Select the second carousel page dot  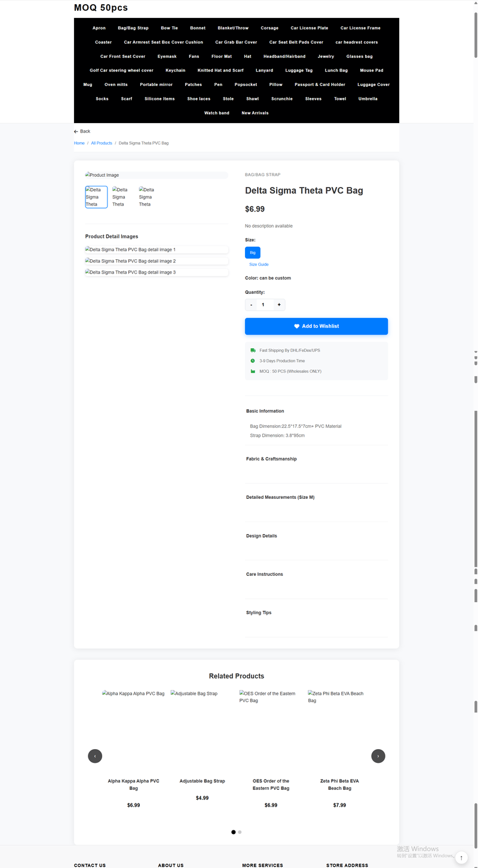click(240, 832)
